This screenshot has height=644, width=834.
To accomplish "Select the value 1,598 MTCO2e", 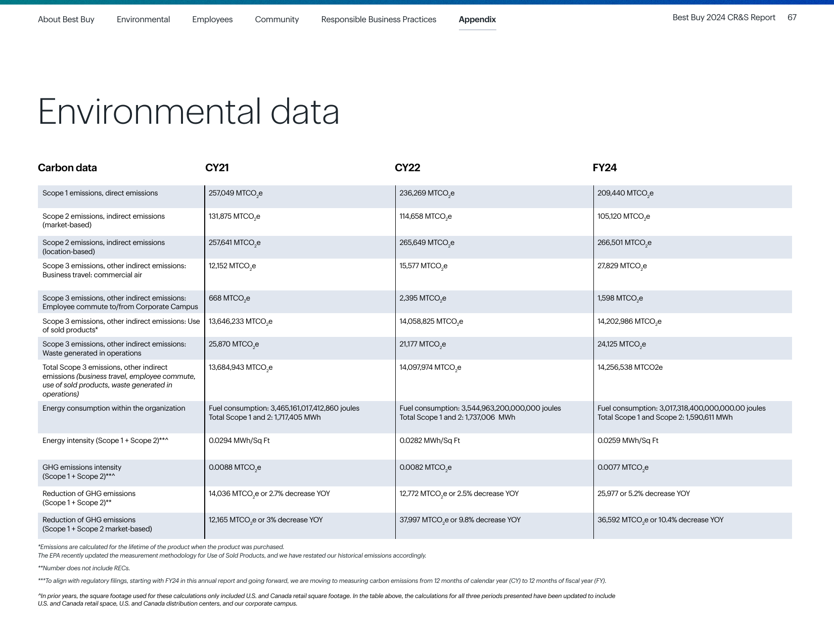I will 620,299.
